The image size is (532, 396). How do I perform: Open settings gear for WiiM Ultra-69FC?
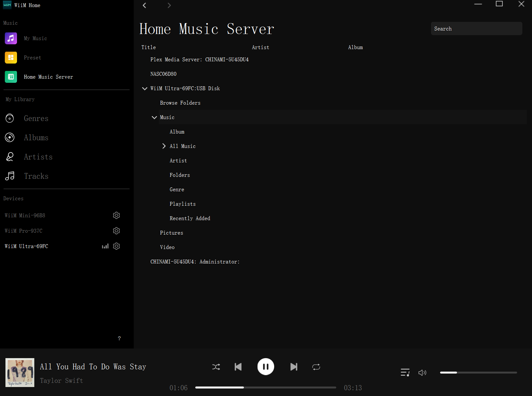point(116,246)
